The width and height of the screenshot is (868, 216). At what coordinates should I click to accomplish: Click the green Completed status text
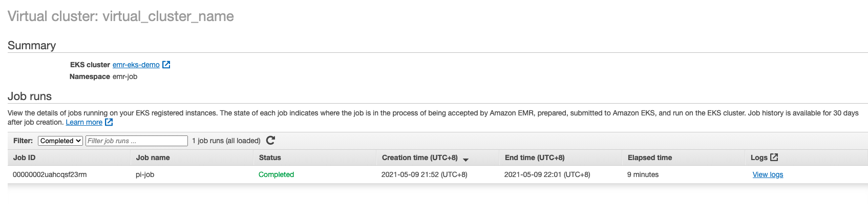[x=276, y=174]
